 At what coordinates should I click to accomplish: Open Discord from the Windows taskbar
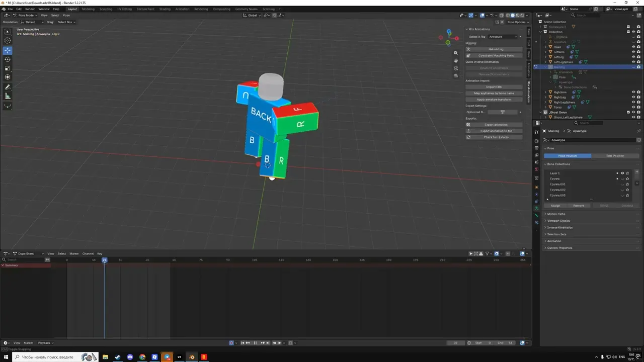130,357
